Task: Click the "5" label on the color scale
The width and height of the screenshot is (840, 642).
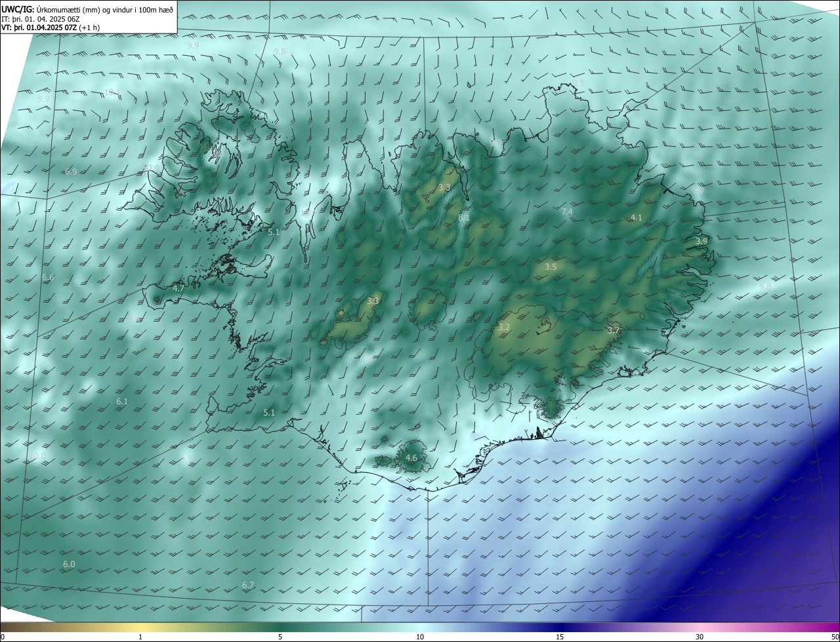Action: tap(280, 637)
